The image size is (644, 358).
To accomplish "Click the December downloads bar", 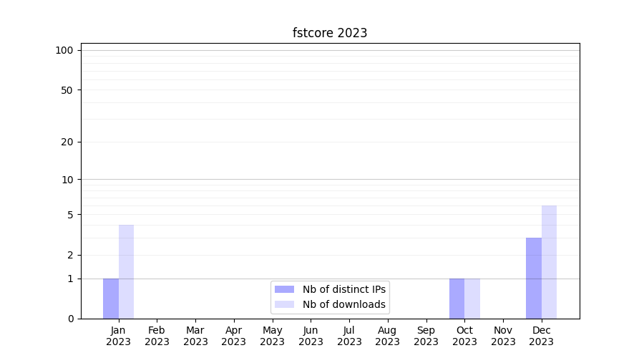I will coord(549,262).
